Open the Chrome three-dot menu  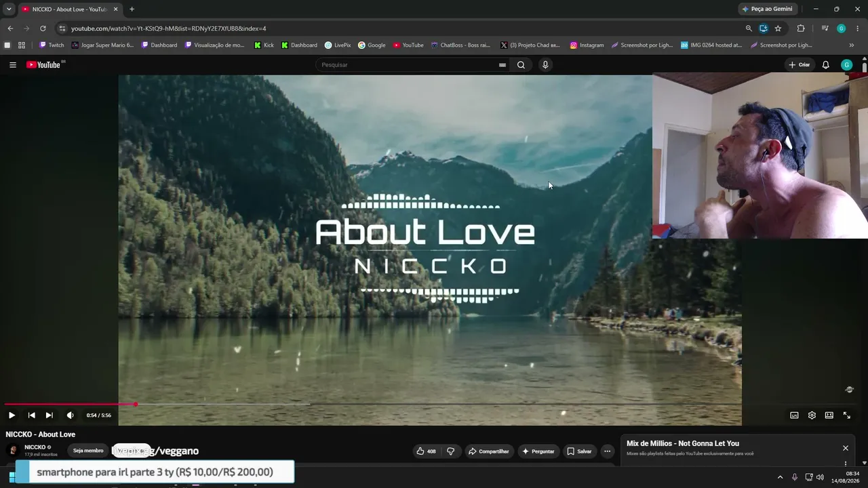point(858,28)
